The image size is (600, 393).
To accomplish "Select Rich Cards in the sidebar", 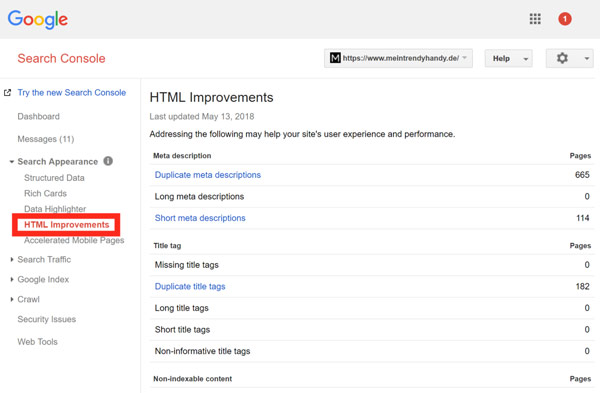I will (46, 193).
